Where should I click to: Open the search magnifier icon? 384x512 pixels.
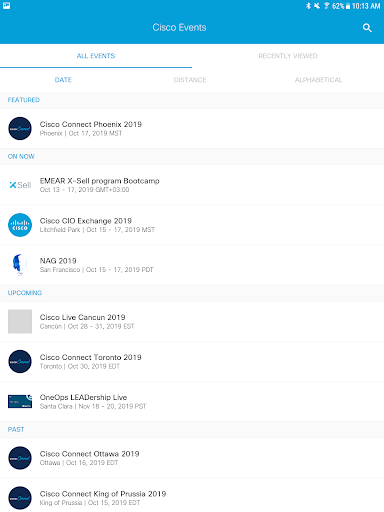click(x=367, y=28)
